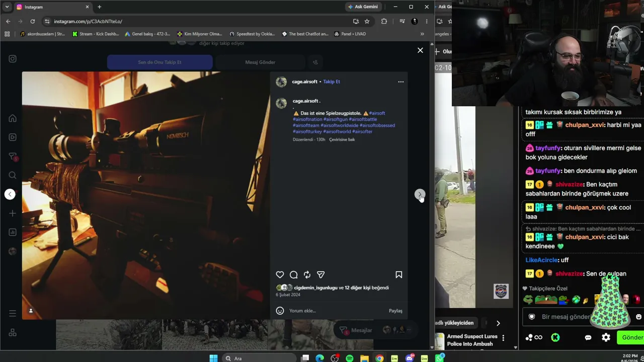Screen dimensions: 644x362
Task: Open Instagram home from sidebar
Action: pos(13,119)
